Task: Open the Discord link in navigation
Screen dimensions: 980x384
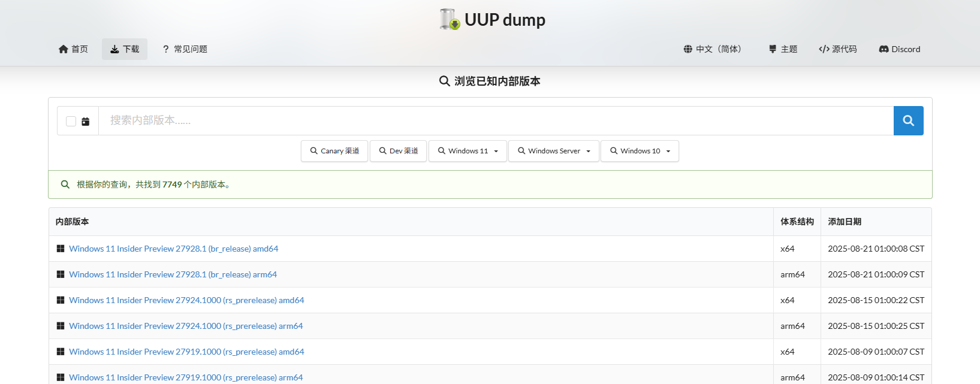Action: [x=899, y=49]
